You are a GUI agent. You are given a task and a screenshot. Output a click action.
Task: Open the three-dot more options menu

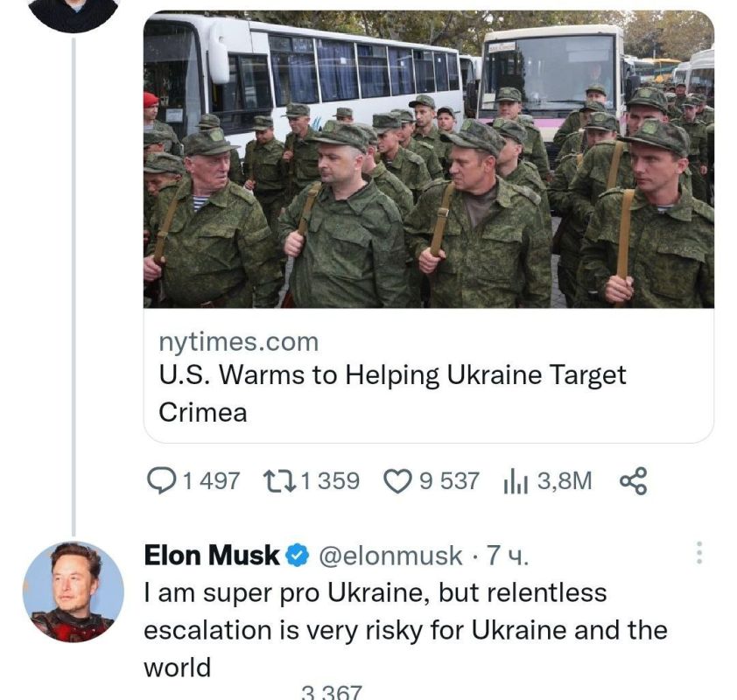pos(700,552)
